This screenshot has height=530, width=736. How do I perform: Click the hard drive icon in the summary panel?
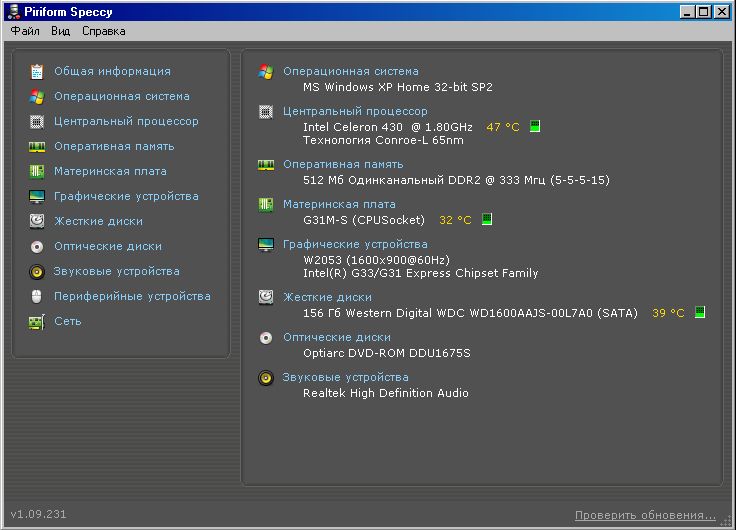266,297
